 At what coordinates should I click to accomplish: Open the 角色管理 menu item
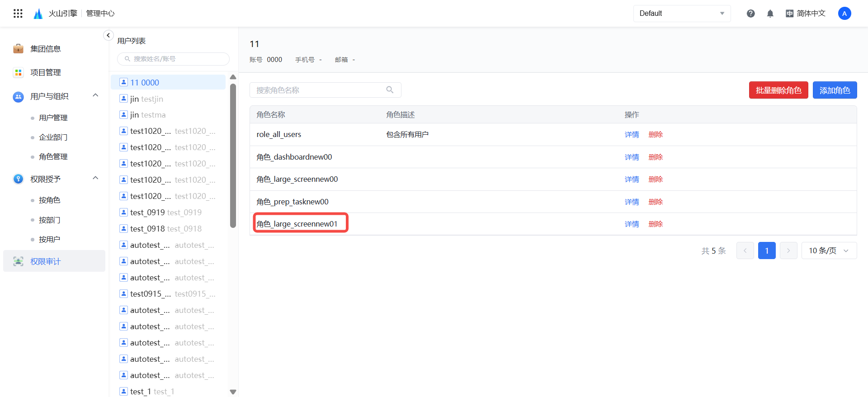tap(53, 156)
